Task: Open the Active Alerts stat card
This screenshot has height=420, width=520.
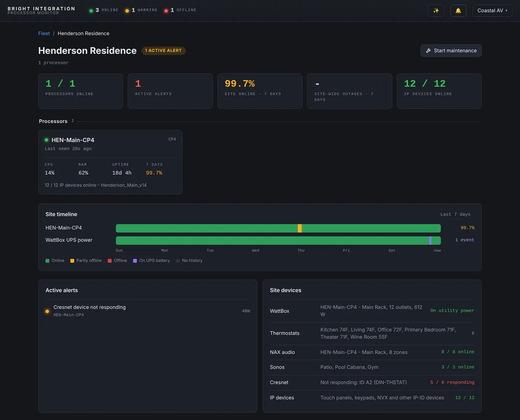Action: 170,91
